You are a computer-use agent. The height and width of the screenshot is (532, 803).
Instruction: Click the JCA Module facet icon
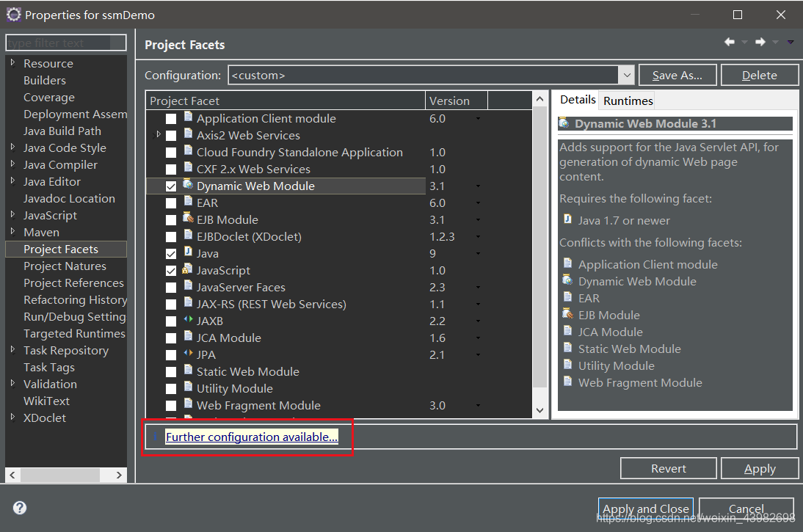pyautogui.click(x=188, y=336)
